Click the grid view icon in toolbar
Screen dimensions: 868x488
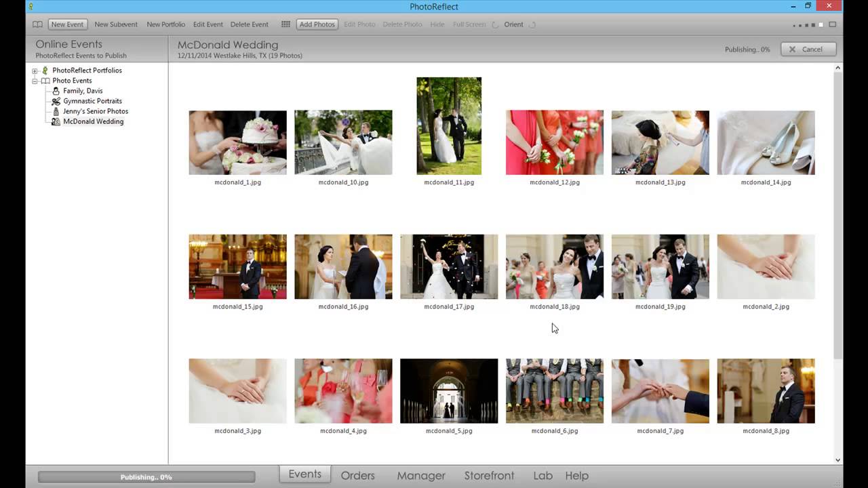pyautogui.click(x=285, y=24)
